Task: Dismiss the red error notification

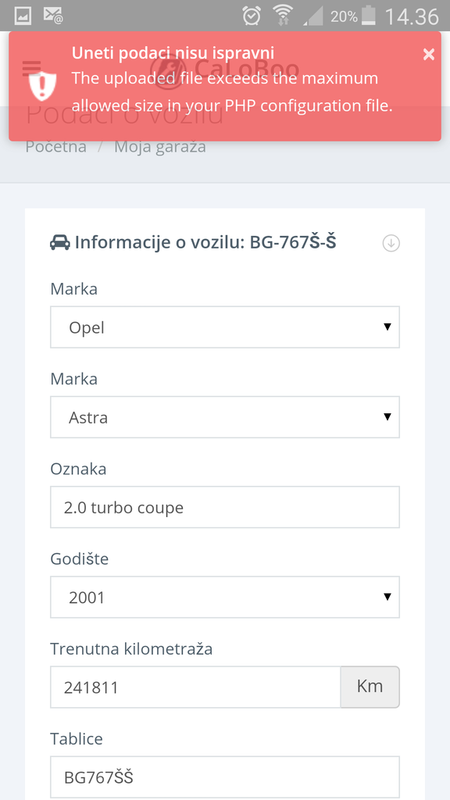Action: [429, 55]
